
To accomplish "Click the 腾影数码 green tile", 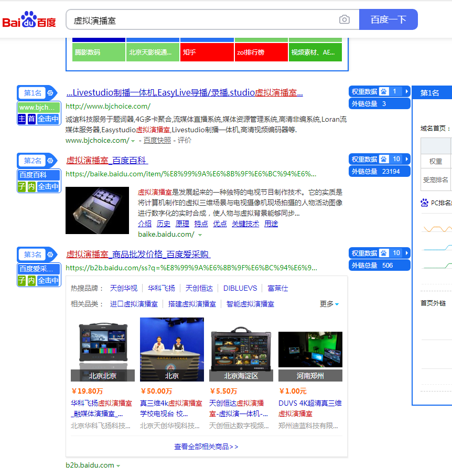I will tap(99, 52).
